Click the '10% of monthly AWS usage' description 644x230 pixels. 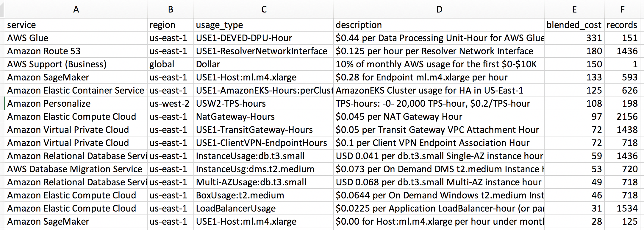(439, 64)
